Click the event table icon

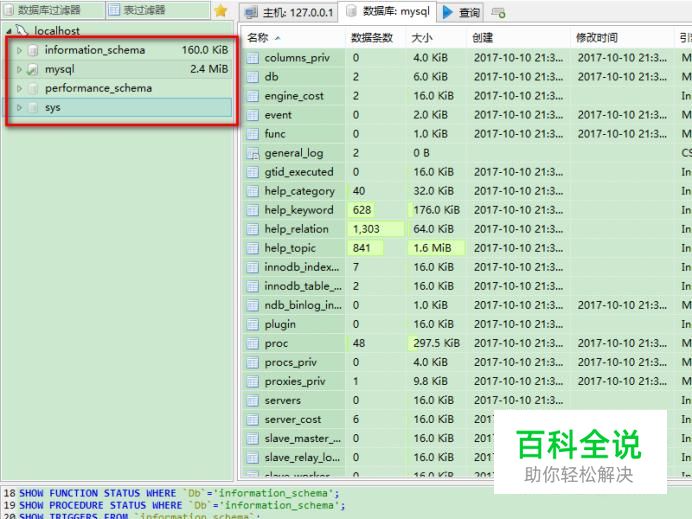[x=253, y=115]
